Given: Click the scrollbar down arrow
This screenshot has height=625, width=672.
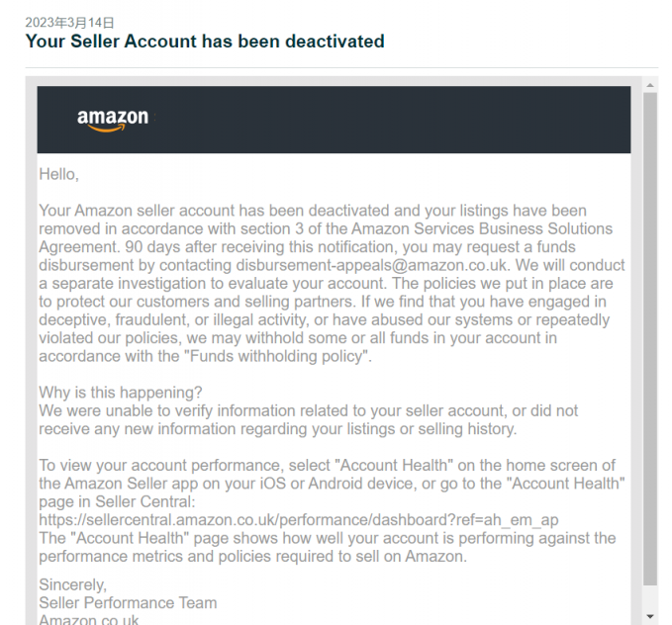Looking at the screenshot, I should [650, 616].
